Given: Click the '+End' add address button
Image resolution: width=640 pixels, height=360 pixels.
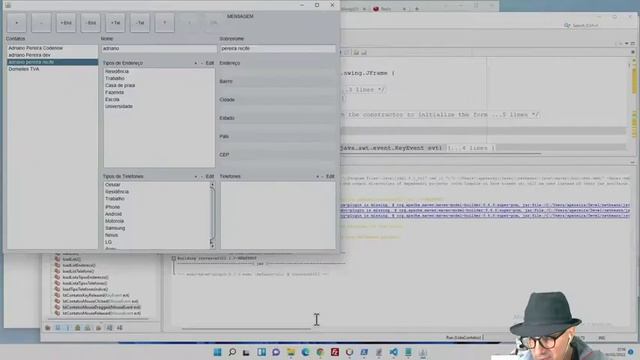Looking at the screenshot, I should [x=66, y=23].
